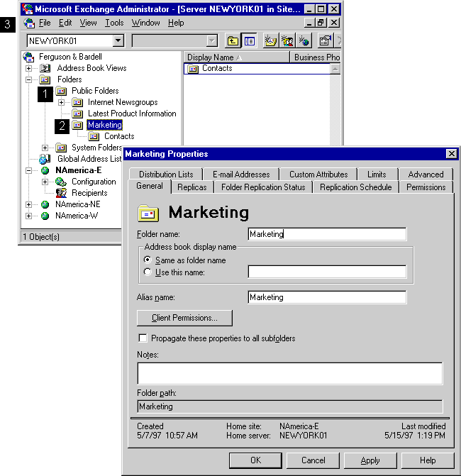Click the Alias name input field

pos(327,297)
